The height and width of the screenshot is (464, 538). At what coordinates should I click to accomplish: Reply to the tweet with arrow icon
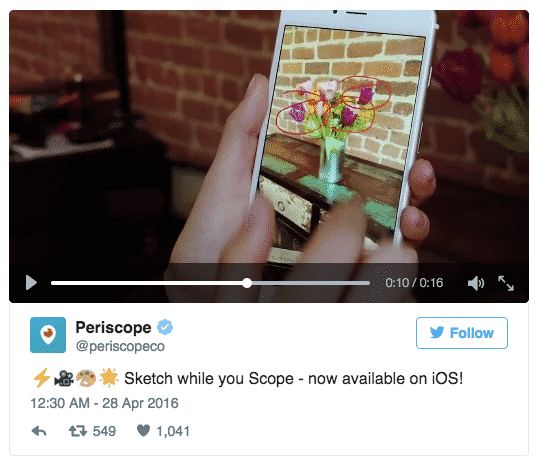(x=39, y=431)
